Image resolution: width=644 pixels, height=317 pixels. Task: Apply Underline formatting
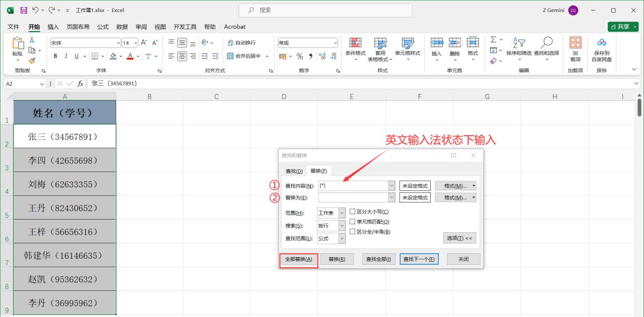[77, 56]
